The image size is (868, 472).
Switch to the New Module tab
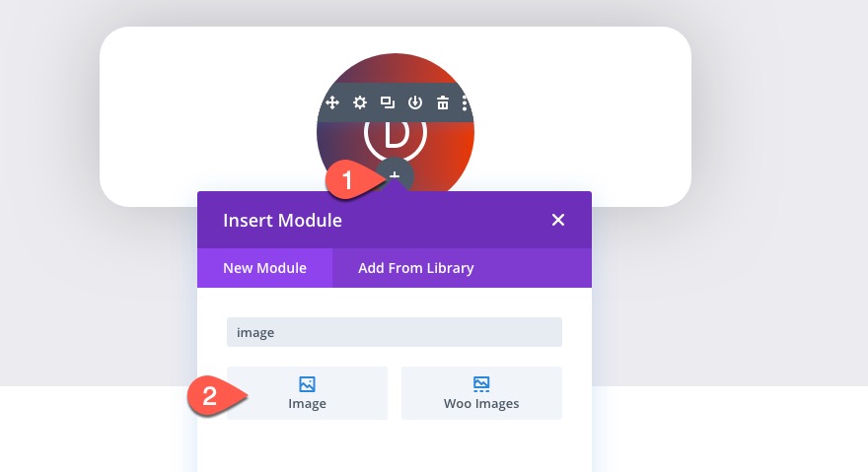pyautogui.click(x=264, y=268)
